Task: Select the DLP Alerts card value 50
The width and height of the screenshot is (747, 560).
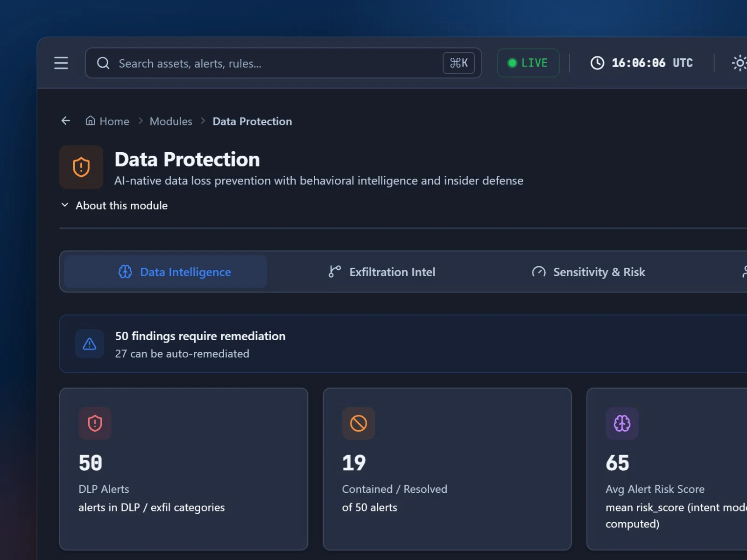Action: coord(91,463)
